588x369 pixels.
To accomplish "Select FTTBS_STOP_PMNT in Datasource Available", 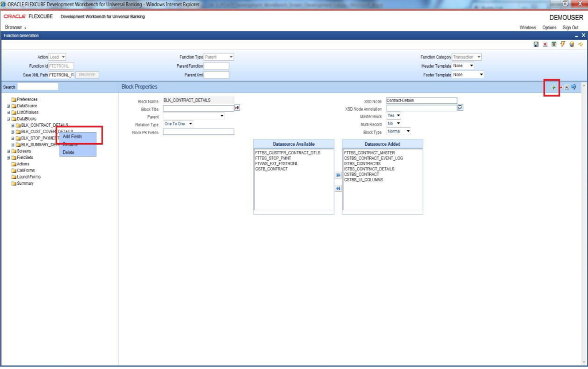I will [273, 158].
